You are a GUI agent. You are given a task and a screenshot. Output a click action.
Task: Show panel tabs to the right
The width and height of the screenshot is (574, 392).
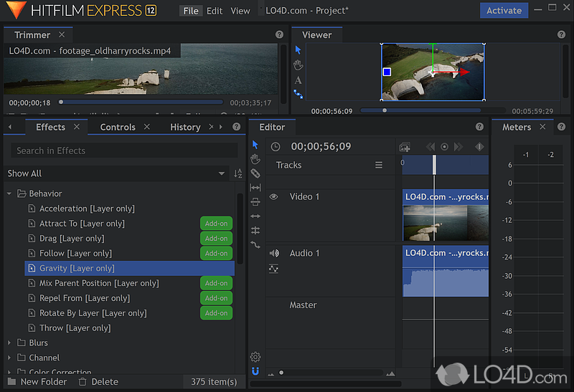tap(221, 127)
